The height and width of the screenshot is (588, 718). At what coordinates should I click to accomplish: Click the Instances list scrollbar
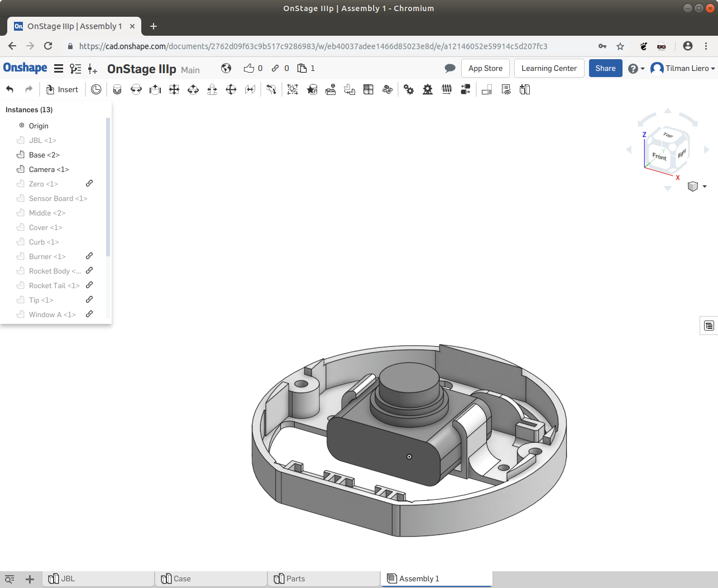point(108,187)
